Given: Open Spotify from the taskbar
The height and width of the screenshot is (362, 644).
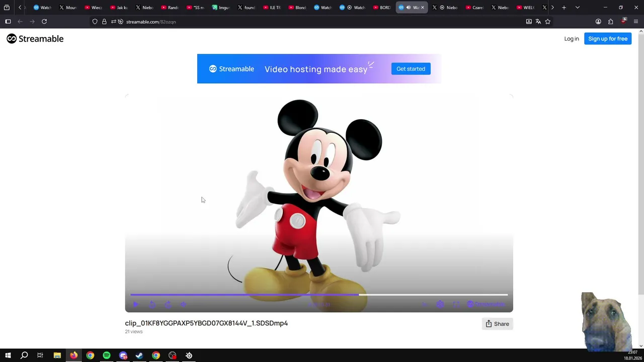Looking at the screenshot, I should pos(107,355).
